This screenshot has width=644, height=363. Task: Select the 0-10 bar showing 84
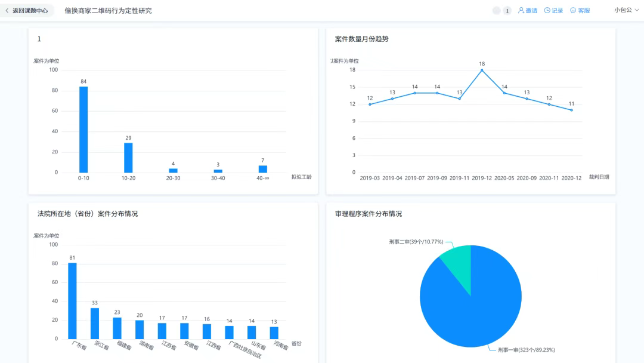pyautogui.click(x=83, y=130)
